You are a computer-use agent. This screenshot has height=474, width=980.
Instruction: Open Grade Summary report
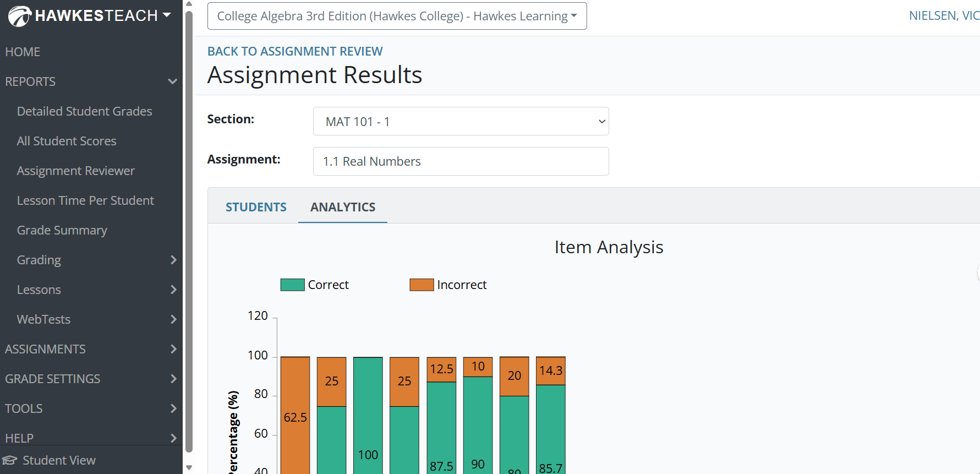point(62,230)
